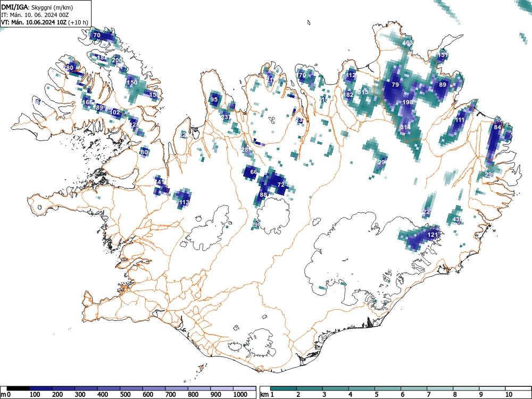Click the visibility value '150' on the map
The width and height of the screenshot is (532, 399).
[x=132, y=82]
